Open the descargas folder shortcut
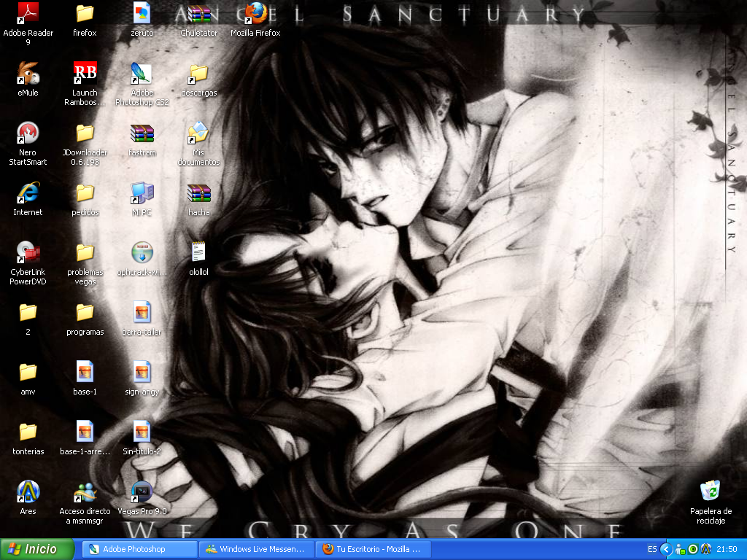This screenshot has height=560, width=747. pyautogui.click(x=198, y=74)
